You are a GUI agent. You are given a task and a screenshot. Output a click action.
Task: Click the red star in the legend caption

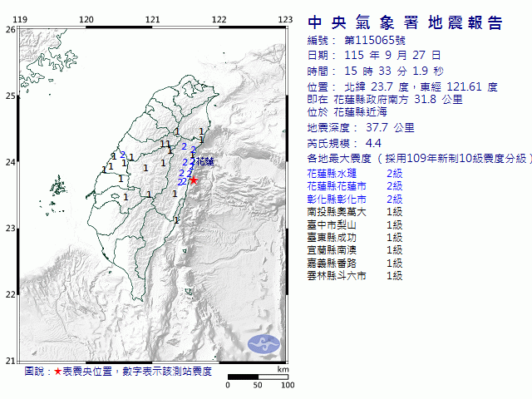point(57,372)
